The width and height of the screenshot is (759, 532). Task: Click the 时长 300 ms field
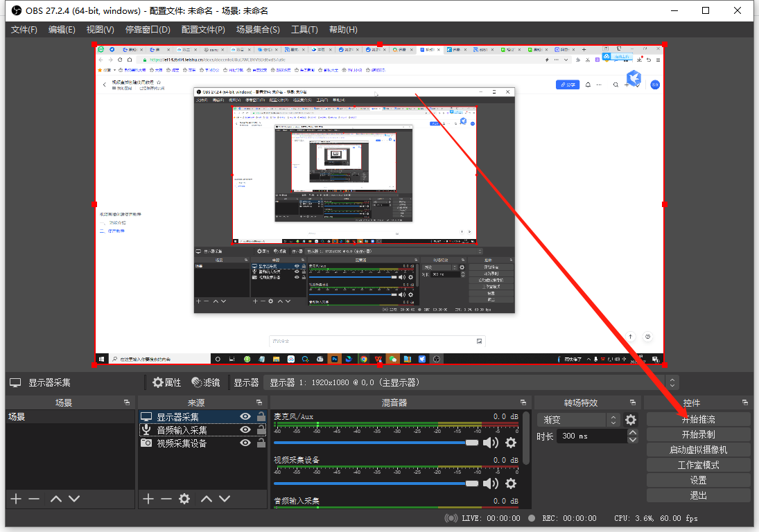pyautogui.click(x=592, y=436)
